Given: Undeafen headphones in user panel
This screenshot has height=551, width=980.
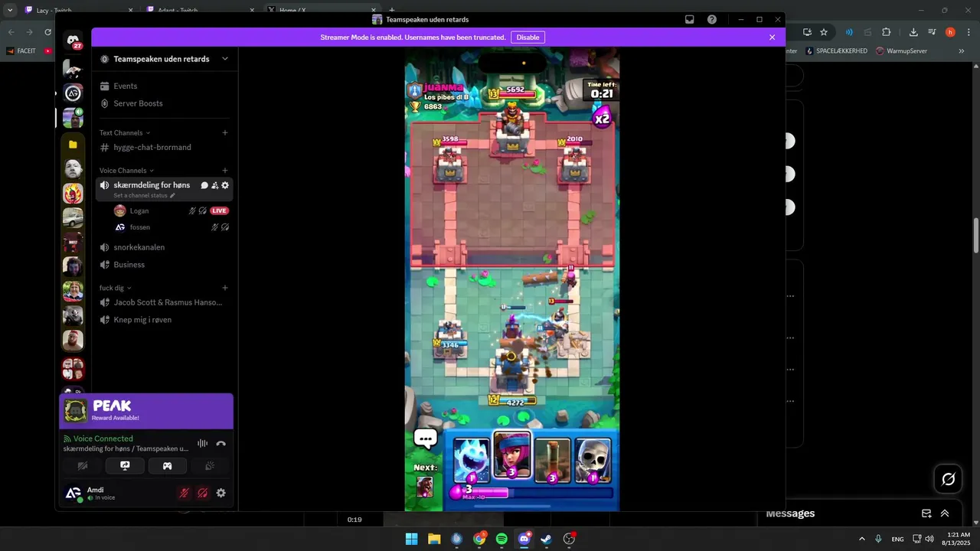Looking at the screenshot, I should click(202, 494).
